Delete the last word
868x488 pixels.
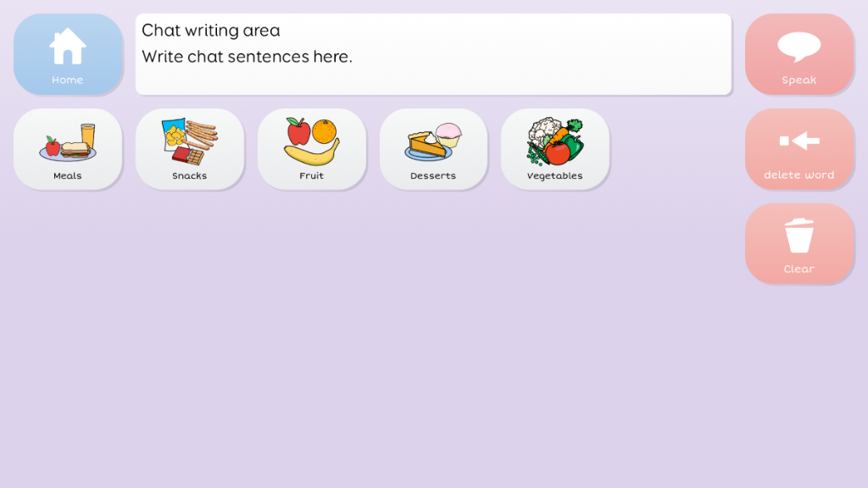coord(798,149)
